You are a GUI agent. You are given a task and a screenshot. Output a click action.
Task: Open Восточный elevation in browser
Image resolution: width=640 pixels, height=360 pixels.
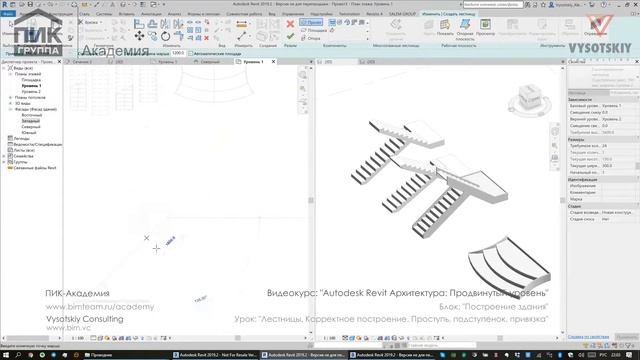point(31,115)
